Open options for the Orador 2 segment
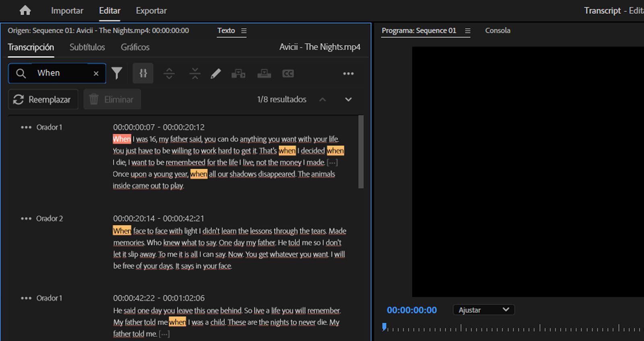 [26, 219]
